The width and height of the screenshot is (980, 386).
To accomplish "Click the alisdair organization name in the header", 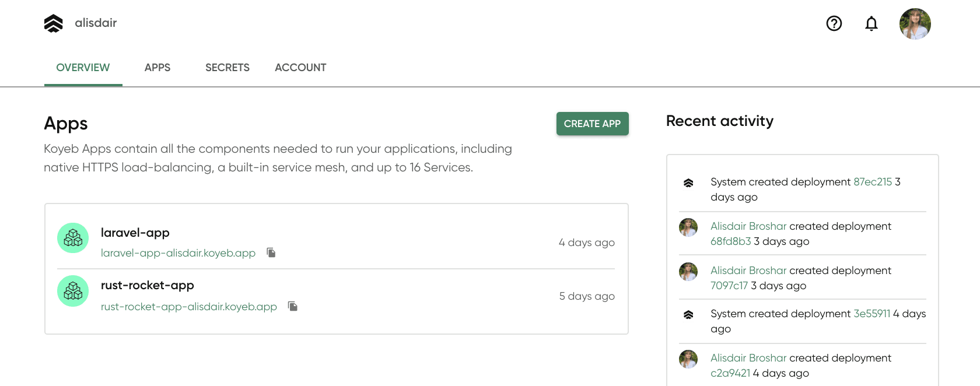I will point(96,23).
